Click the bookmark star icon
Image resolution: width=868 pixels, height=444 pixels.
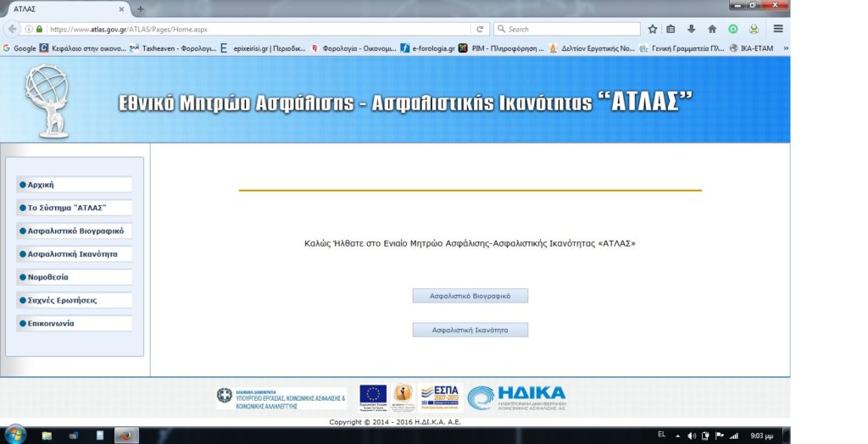(654, 29)
